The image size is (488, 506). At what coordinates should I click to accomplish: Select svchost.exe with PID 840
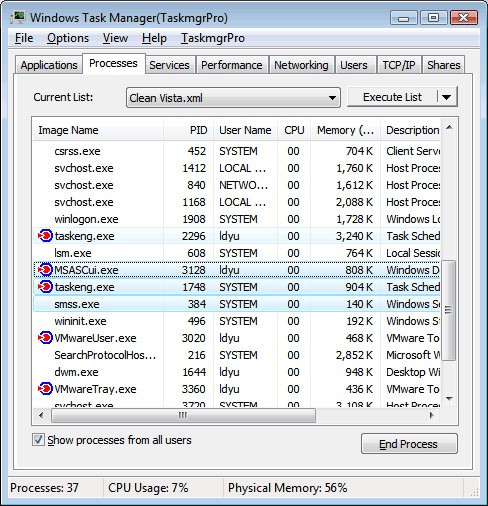pyautogui.click(x=237, y=185)
